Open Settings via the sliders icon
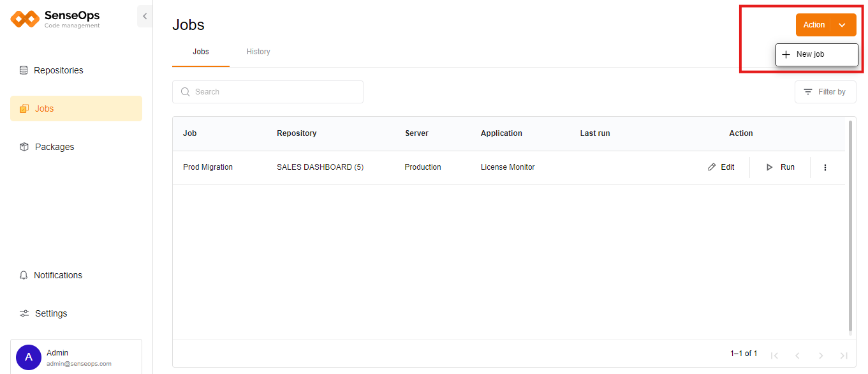Image resolution: width=868 pixels, height=374 pixels. tap(24, 313)
